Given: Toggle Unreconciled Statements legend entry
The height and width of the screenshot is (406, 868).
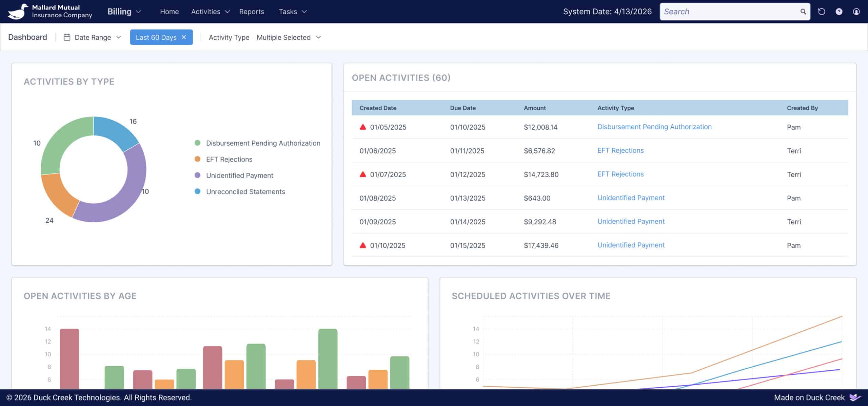Looking at the screenshot, I should (x=245, y=191).
